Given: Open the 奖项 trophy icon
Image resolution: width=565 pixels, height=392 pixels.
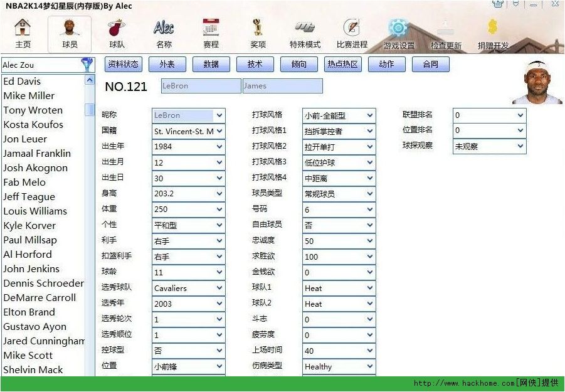Looking at the screenshot, I should pos(258,34).
